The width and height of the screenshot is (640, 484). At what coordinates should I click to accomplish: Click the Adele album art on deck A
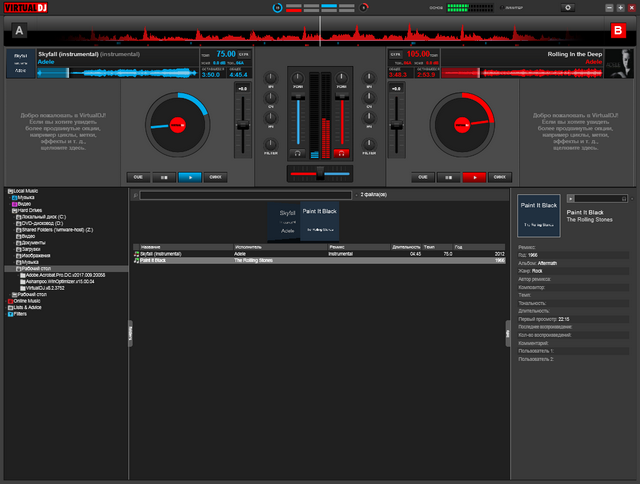(x=20, y=64)
